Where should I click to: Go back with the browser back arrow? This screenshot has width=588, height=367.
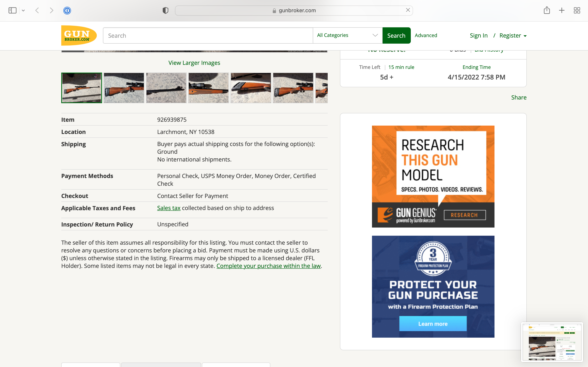(37, 10)
